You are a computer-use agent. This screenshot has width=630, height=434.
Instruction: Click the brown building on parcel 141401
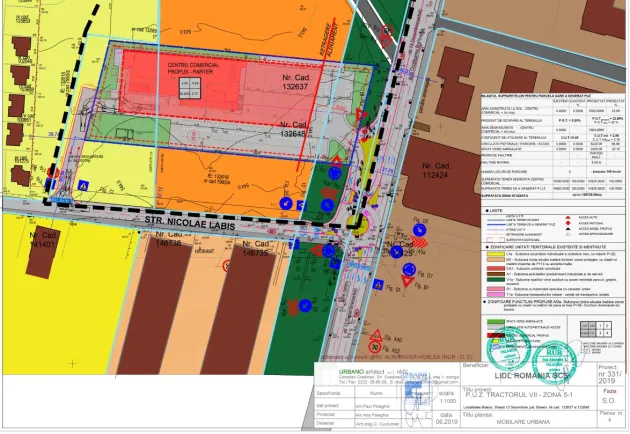pyautogui.click(x=43, y=253)
